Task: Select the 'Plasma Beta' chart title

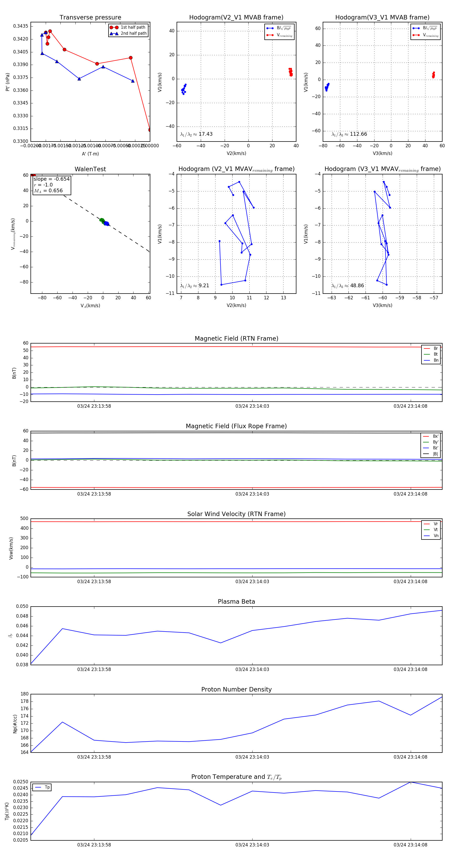Action: tap(236, 602)
